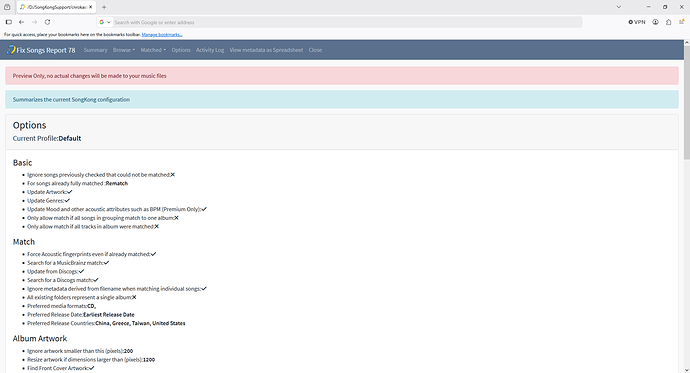The width and height of the screenshot is (690, 373).
Task: Click the SongKong logo icon
Action: [x=11, y=50]
